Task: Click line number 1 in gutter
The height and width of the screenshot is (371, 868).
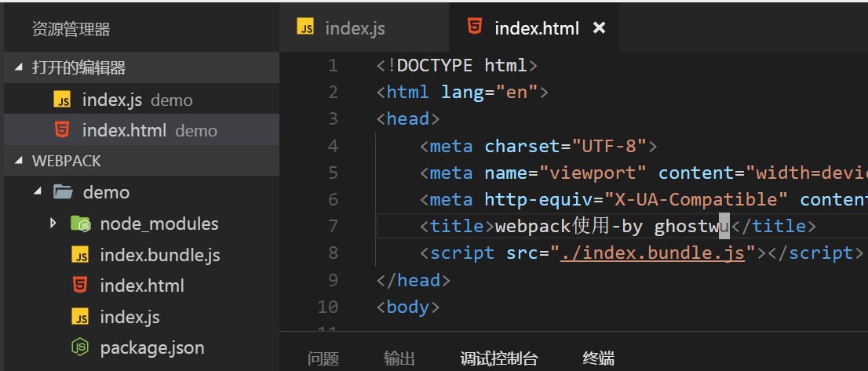Action: pyautogui.click(x=333, y=66)
